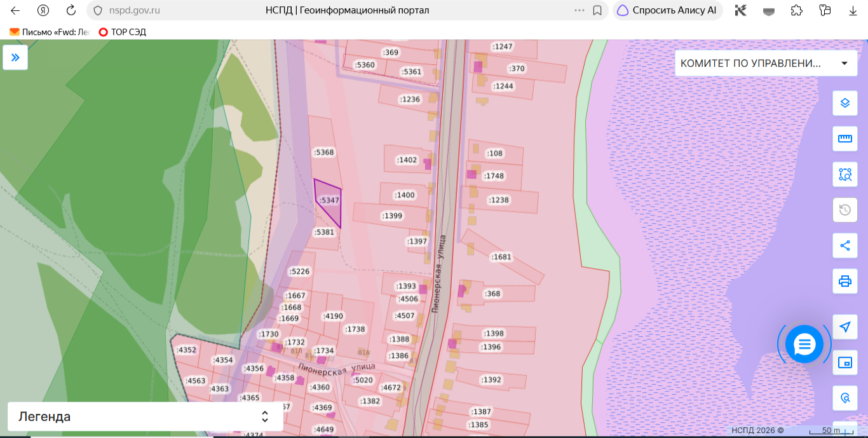Viewport: 868px width, 438px height.
Task: Open browser downloads
Action: click(x=853, y=10)
